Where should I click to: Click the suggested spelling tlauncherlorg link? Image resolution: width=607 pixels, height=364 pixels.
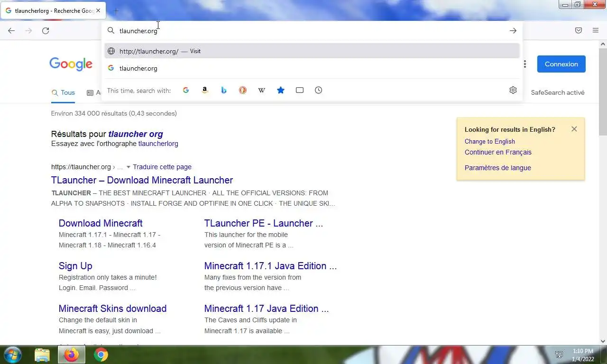click(158, 144)
